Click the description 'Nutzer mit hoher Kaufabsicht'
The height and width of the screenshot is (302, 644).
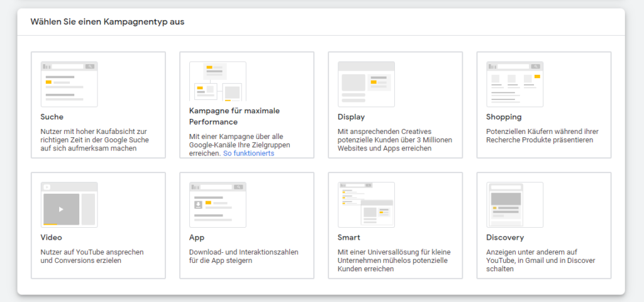pos(95,140)
